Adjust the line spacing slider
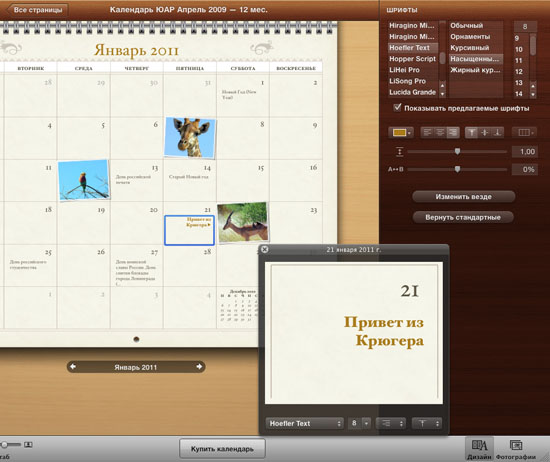The image size is (550, 462). (457, 151)
